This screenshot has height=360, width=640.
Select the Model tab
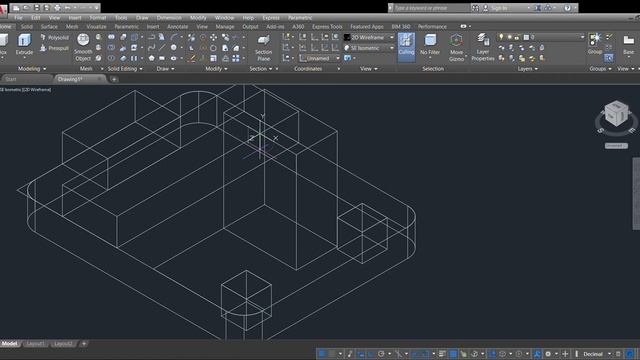click(9, 344)
